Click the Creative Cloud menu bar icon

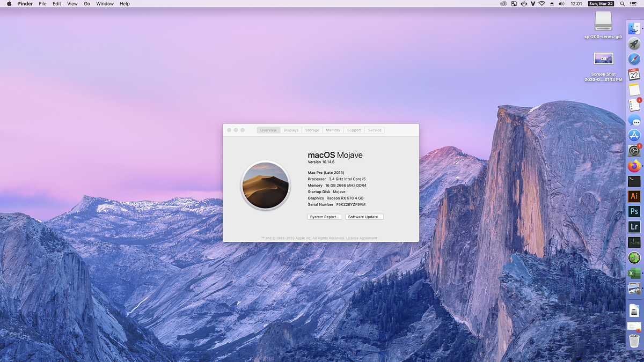503,4
